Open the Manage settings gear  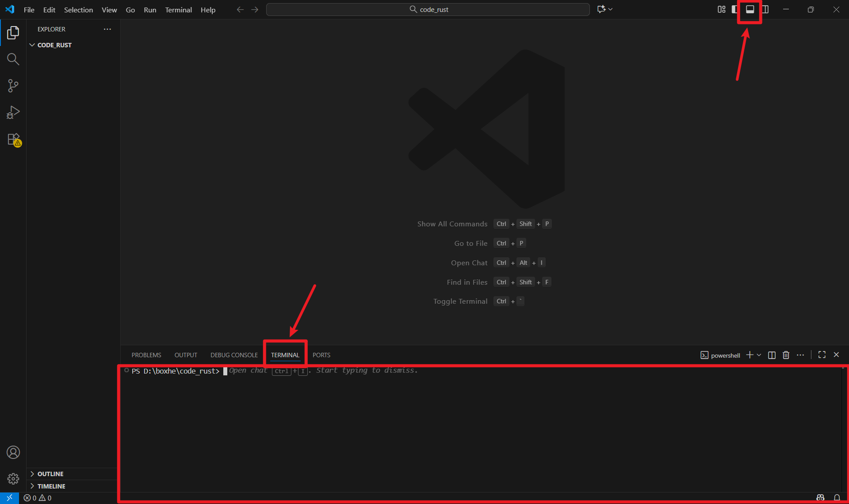[x=13, y=479]
